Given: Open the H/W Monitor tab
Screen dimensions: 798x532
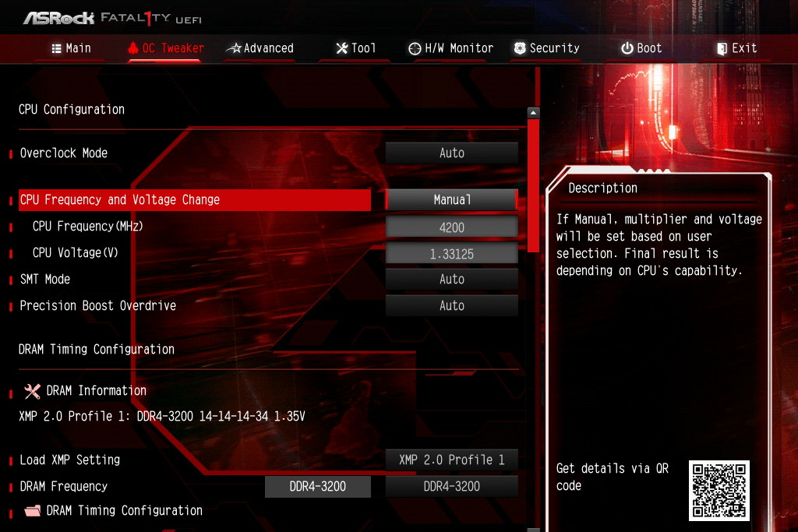Looking at the screenshot, I should click(x=451, y=48).
